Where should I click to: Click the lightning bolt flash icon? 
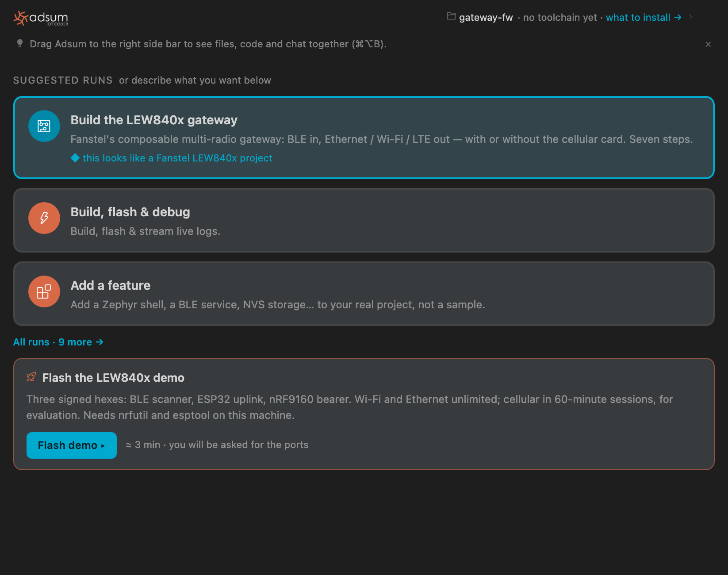[x=44, y=218]
